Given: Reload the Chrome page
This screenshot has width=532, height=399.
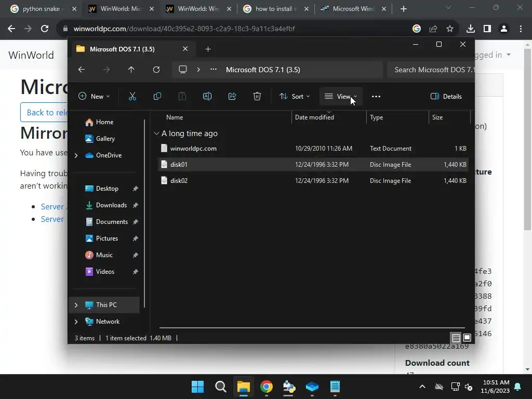Looking at the screenshot, I should pos(45,29).
